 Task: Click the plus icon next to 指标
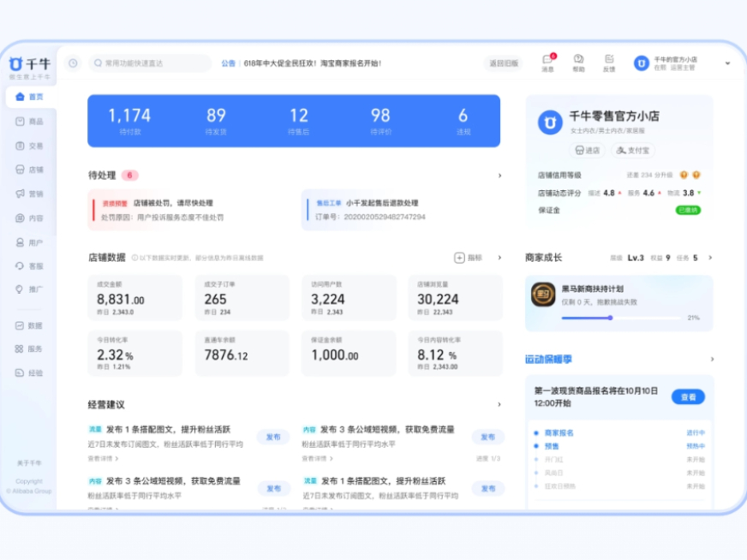459,258
